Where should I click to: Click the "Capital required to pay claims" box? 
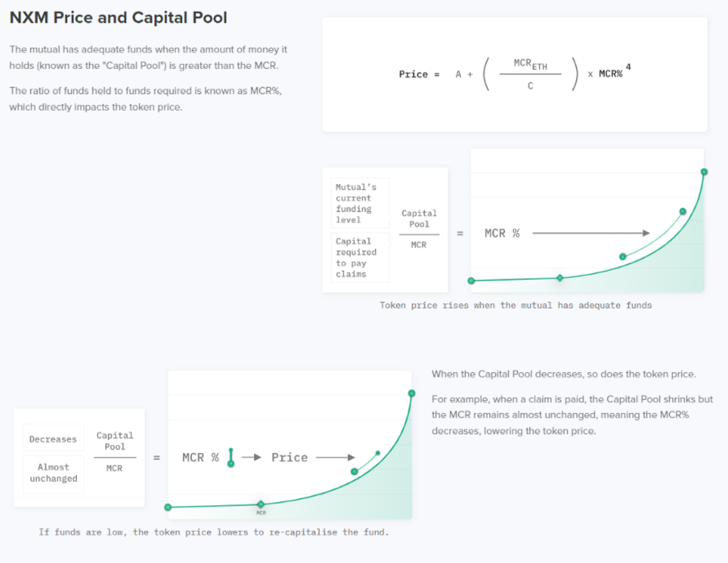click(x=359, y=257)
